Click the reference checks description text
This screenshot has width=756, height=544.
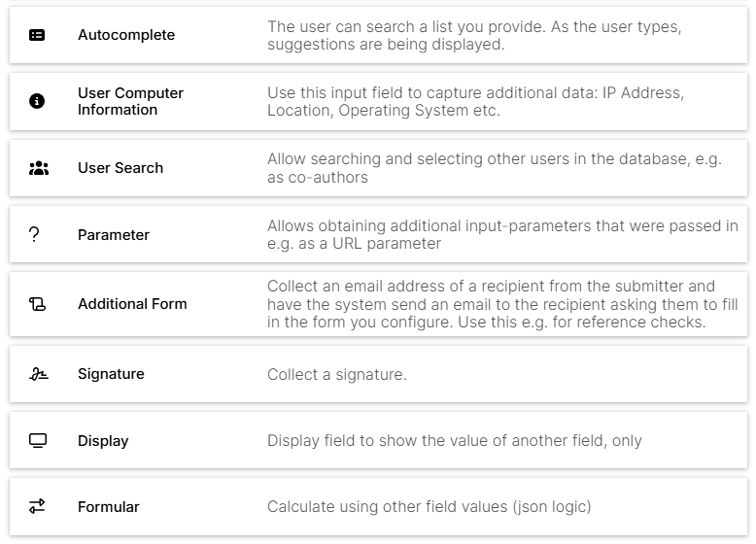[x=503, y=304]
